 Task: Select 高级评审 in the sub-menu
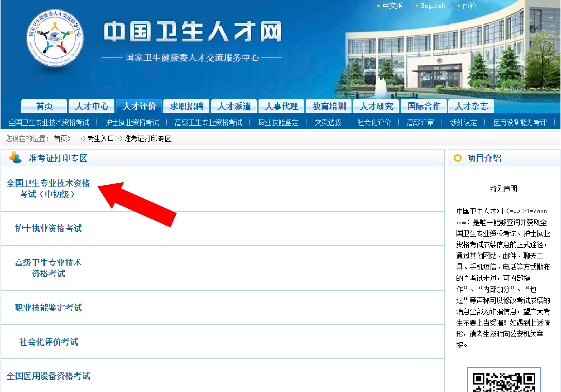pos(420,122)
